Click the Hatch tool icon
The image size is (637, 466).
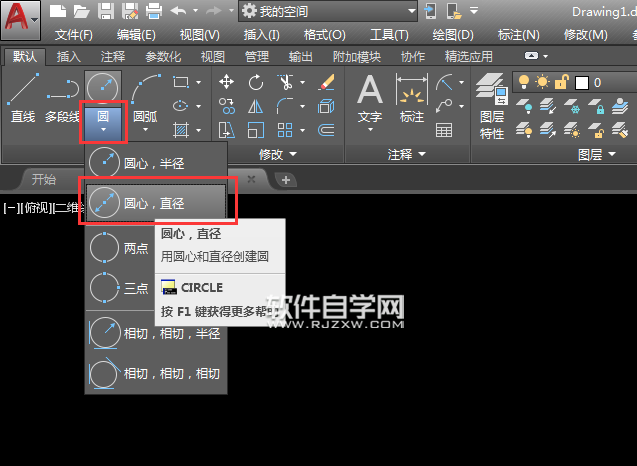(181, 130)
